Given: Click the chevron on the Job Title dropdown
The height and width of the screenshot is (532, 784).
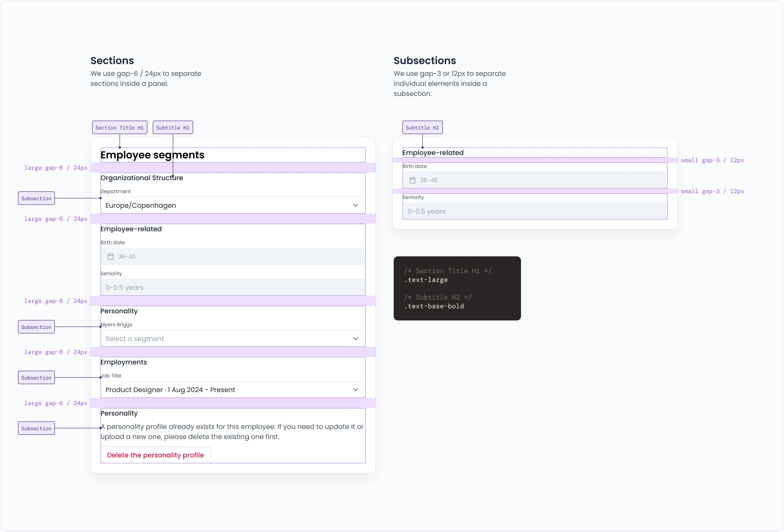Looking at the screenshot, I should 355,390.
